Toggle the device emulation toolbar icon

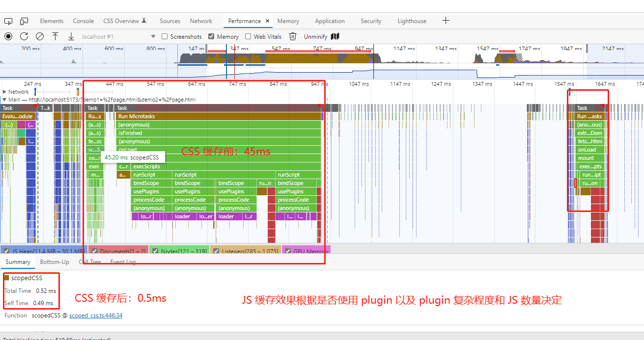click(x=24, y=21)
